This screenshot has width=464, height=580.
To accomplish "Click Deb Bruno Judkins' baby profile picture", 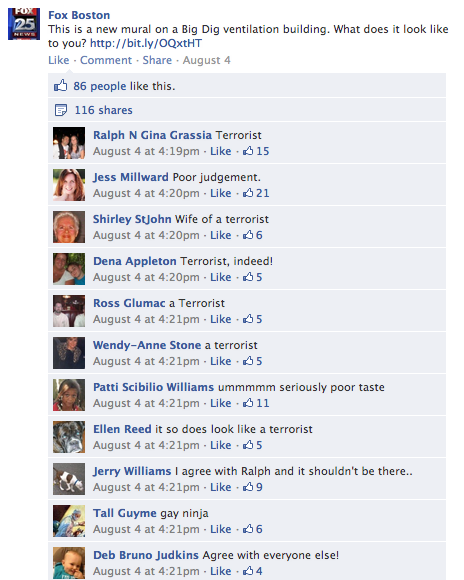I will tap(69, 563).
